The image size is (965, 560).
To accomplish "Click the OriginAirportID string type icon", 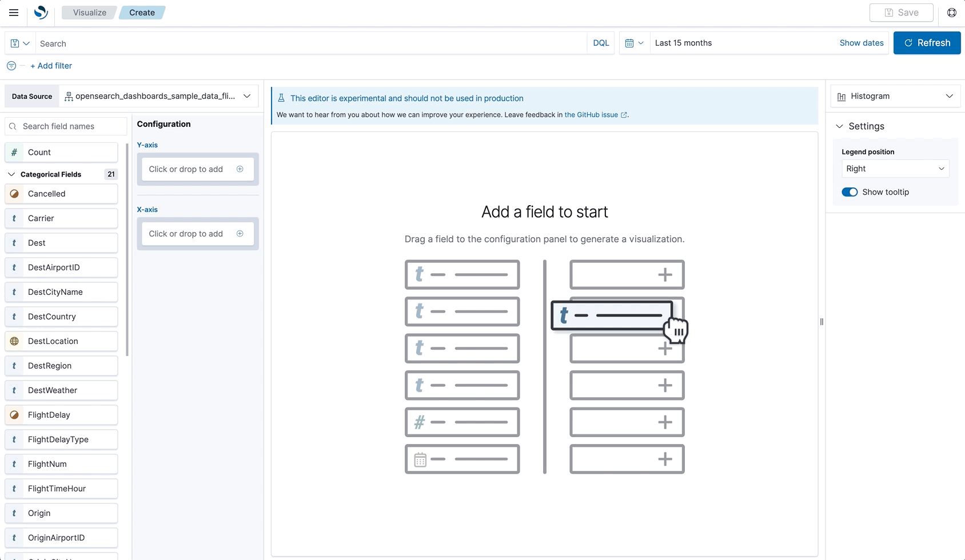I will coord(14,538).
